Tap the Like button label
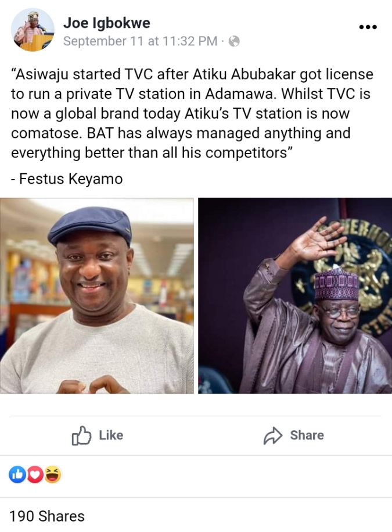The image size is (392, 532). coord(111,435)
